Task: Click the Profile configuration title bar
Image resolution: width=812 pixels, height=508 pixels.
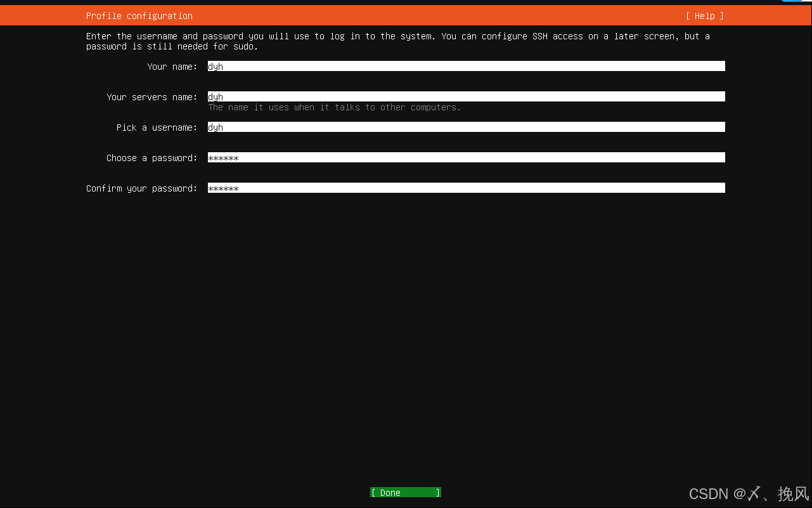Action: pyautogui.click(x=139, y=15)
